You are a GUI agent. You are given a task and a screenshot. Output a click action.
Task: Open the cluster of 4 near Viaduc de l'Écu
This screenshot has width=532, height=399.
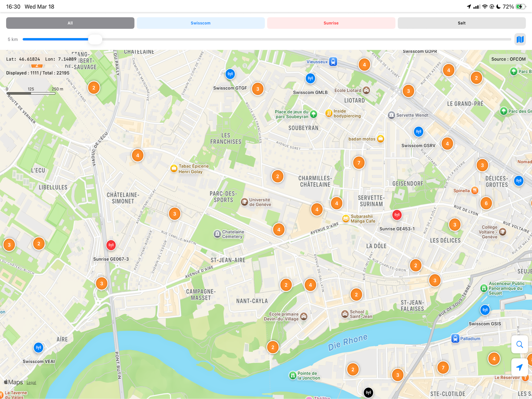pyautogui.click(x=137, y=155)
